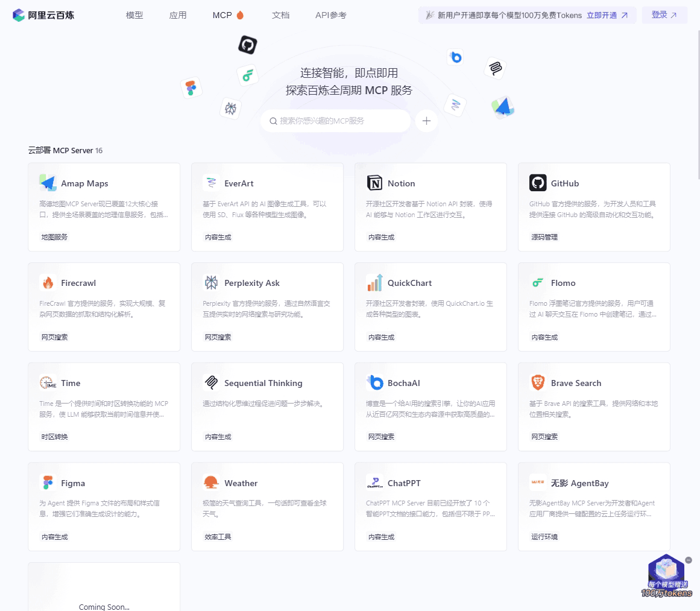The width and height of the screenshot is (700, 611).
Task: Open the Amap Maps card icon
Action: pyautogui.click(x=48, y=183)
